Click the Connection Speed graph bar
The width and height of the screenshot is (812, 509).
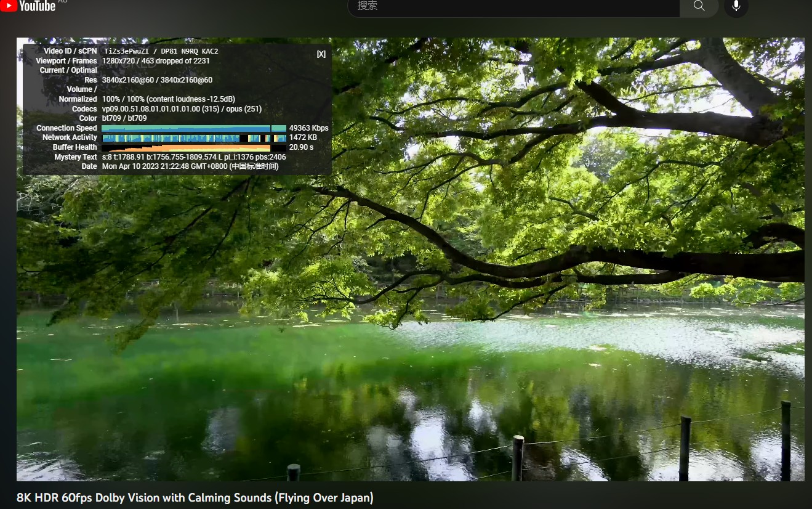click(x=193, y=128)
